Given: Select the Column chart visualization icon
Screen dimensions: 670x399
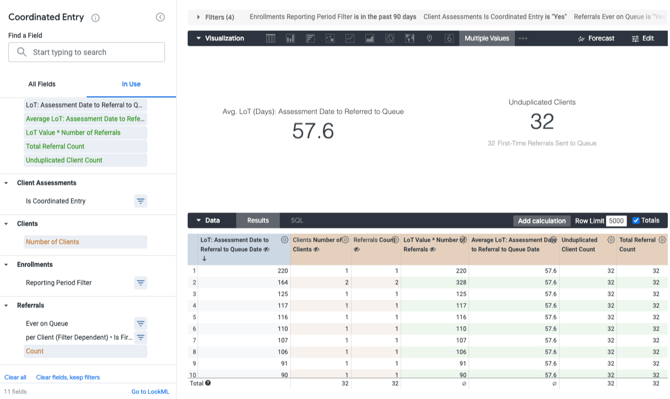Looking at the screenshot, I should tap(291, 38).
